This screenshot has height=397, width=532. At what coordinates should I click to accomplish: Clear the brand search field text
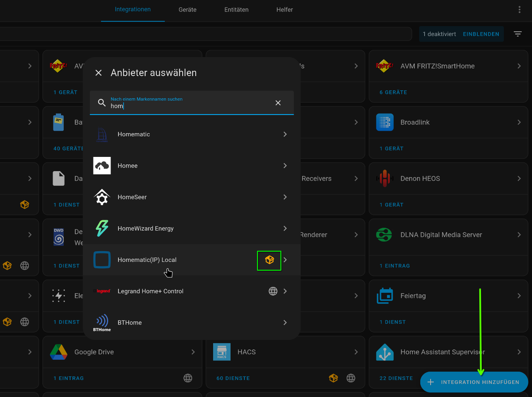(278, 103)
